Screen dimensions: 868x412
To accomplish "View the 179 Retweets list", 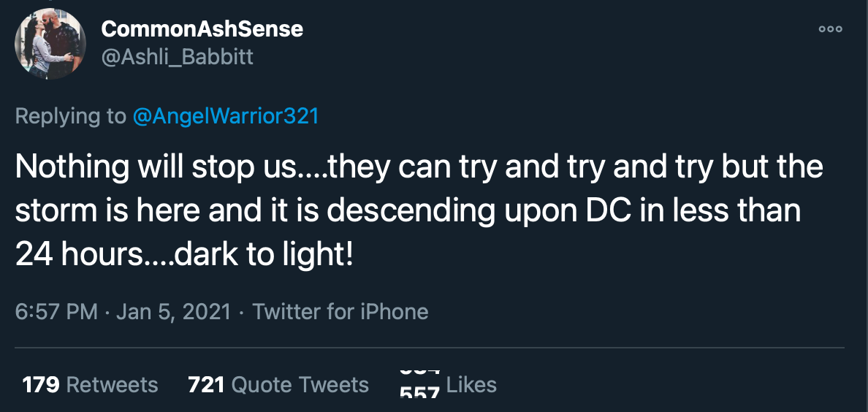I will (90, 385).
